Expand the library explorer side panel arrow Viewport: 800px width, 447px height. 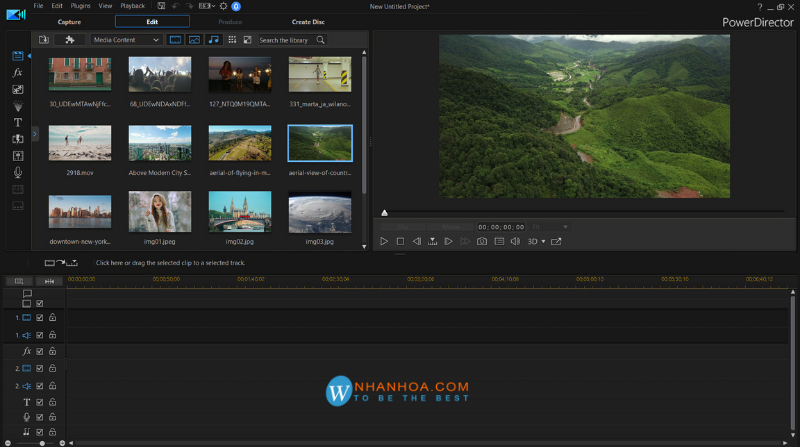point(35,134)
